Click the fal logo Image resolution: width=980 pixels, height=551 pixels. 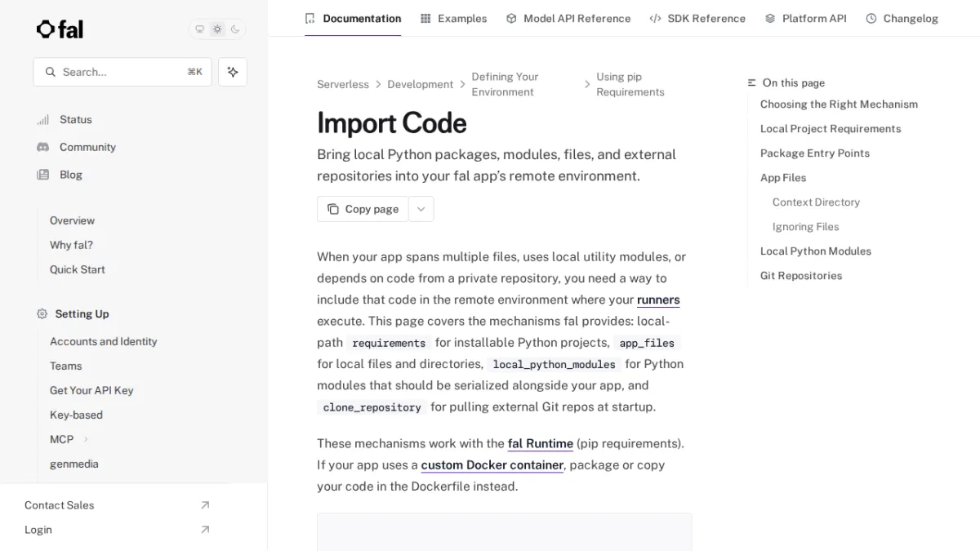click(x=60, y=29)
